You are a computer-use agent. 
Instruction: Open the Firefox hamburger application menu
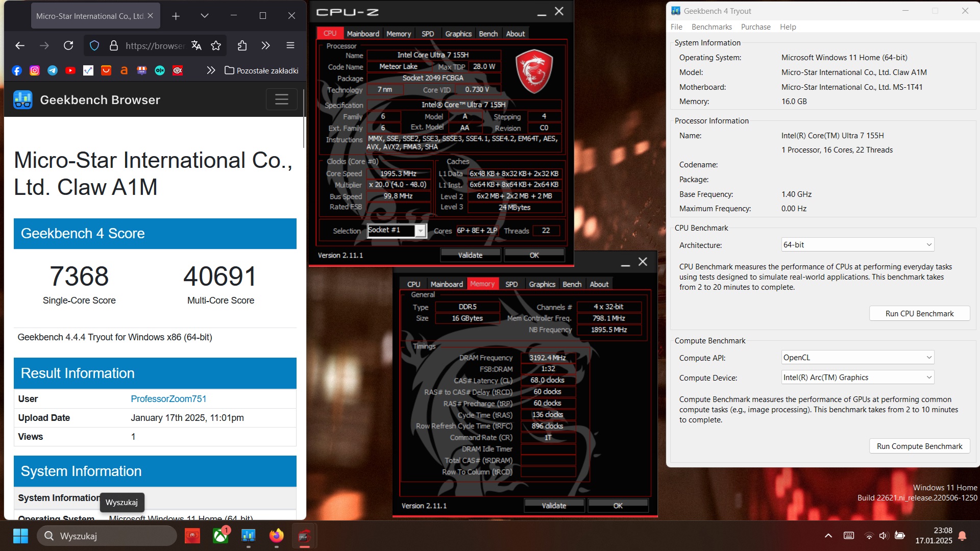(x=290, y=46)
